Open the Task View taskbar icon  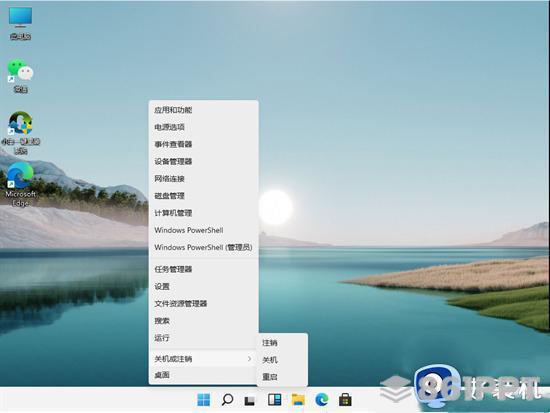(250, 400)
